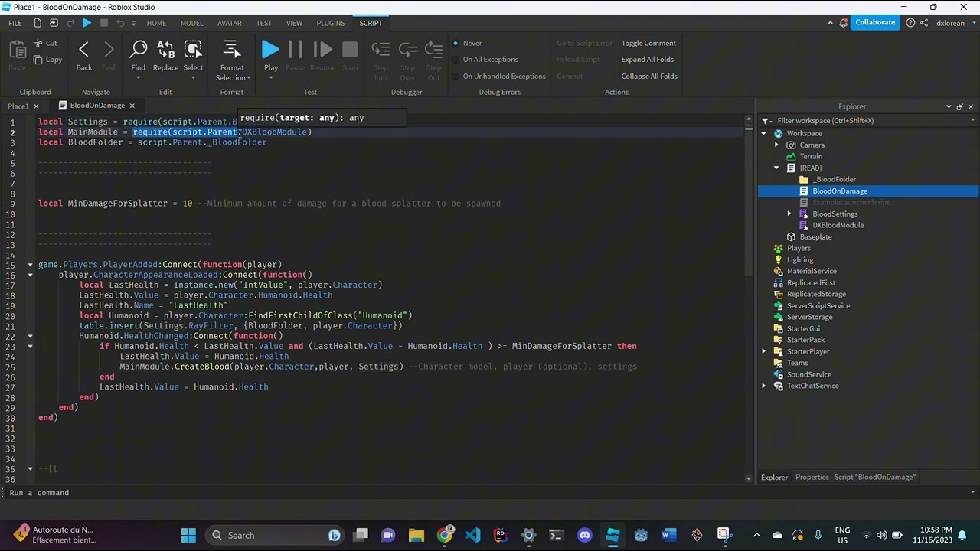Click the Format Selection icon
980x551 pixels.
(x=232, y=51)
